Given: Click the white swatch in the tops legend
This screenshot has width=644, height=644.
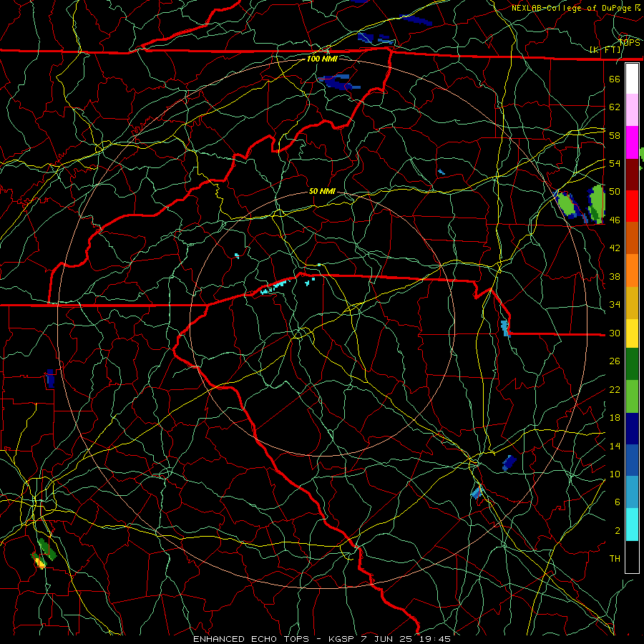Looking at the screenshot, I should click(632, 79).
